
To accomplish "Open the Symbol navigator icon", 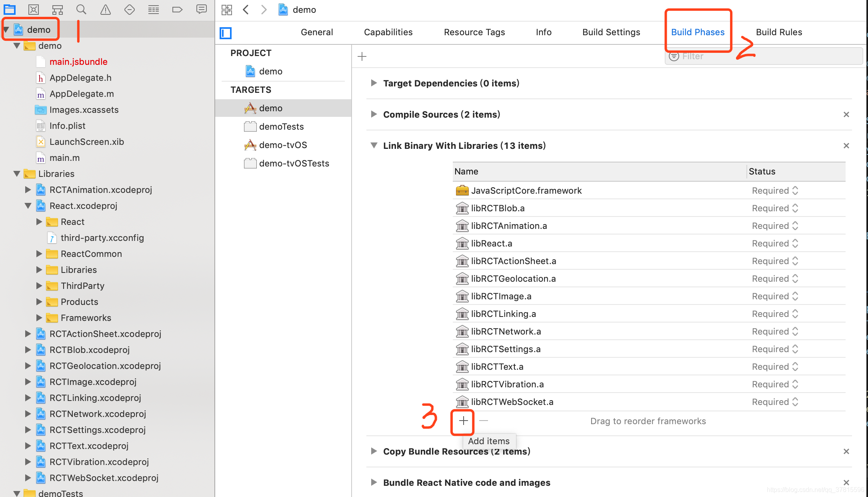I will (x=58, y=9).
